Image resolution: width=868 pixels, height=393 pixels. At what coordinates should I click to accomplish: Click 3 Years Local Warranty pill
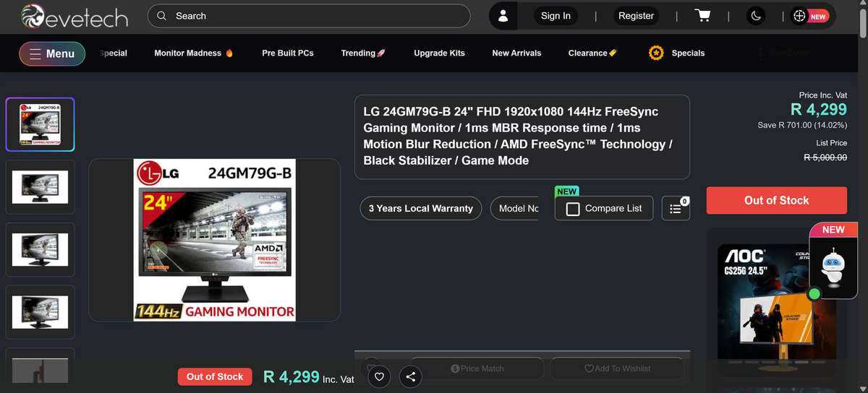tap(421, 208)
